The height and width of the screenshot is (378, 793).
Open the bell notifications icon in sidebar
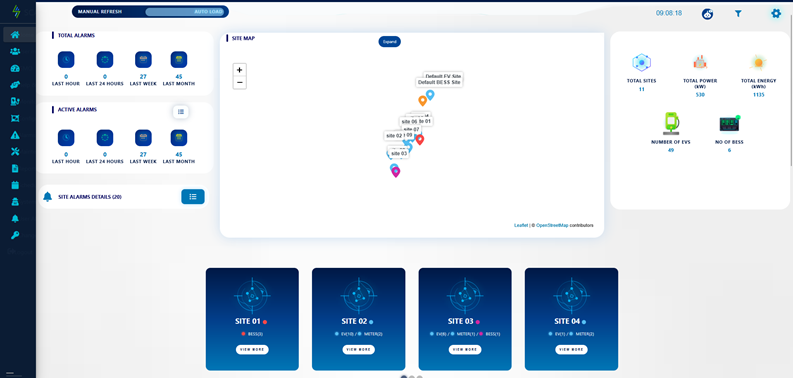click(15, 219)
